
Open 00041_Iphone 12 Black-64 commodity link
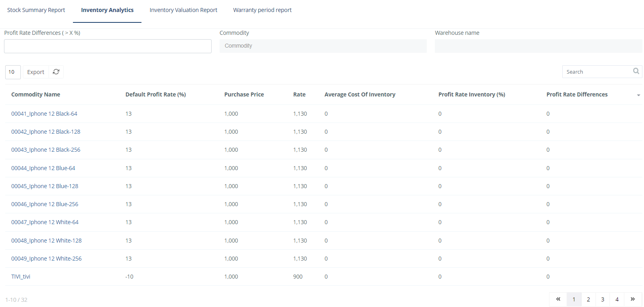(44, 114)
